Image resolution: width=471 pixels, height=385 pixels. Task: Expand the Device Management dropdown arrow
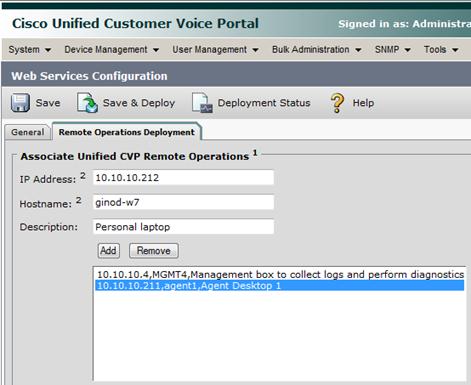(156, 50)
